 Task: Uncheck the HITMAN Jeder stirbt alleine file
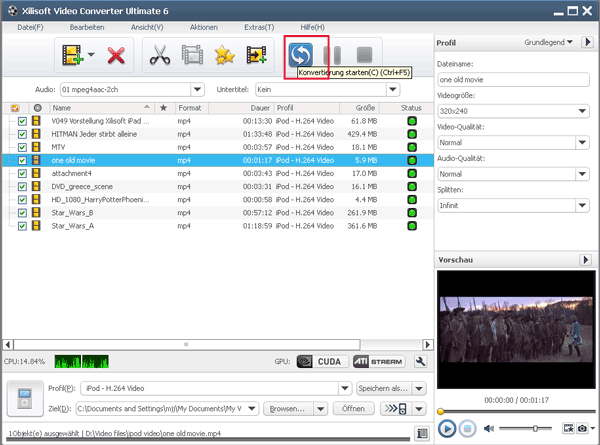point(22,134)
